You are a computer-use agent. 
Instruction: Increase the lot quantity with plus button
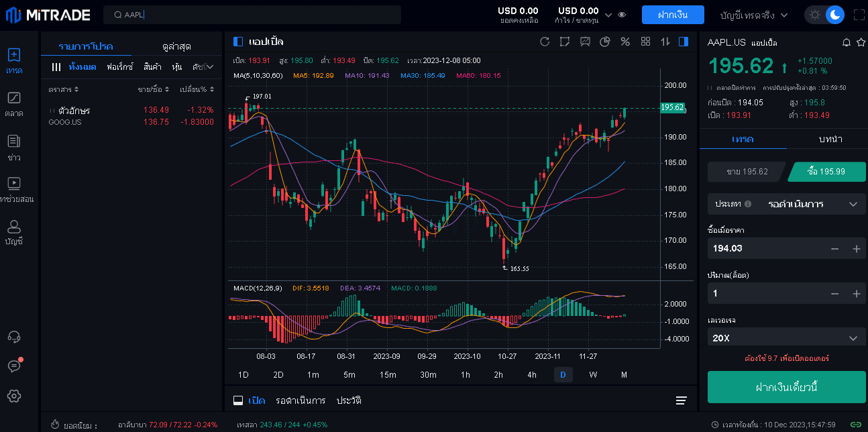[x=857, y=294]
